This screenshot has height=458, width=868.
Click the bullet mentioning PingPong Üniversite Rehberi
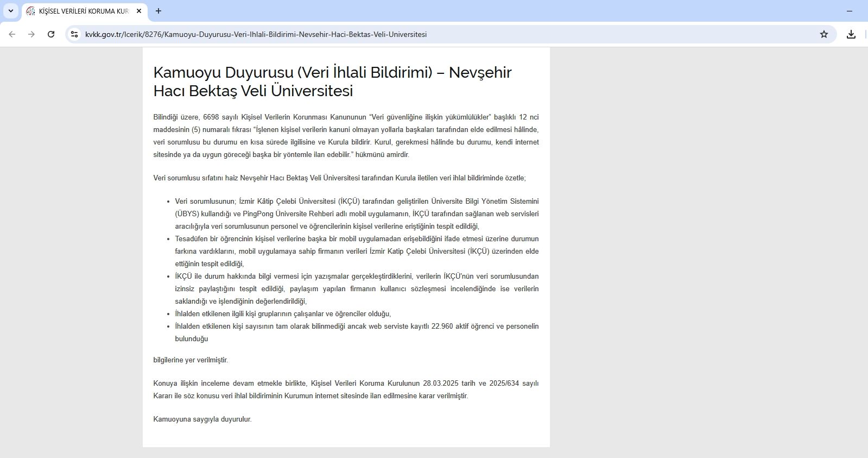357,214
